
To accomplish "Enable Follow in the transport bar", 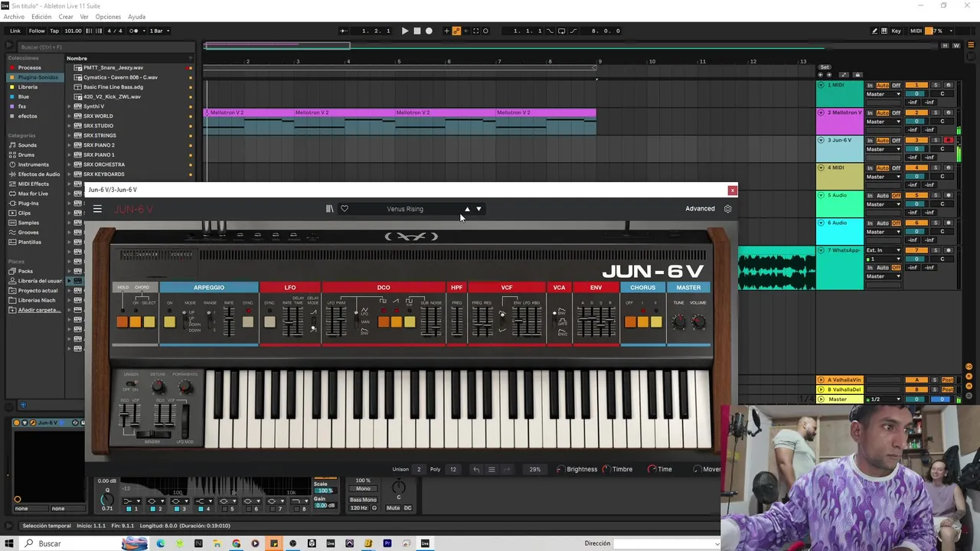I will point(37,31).
